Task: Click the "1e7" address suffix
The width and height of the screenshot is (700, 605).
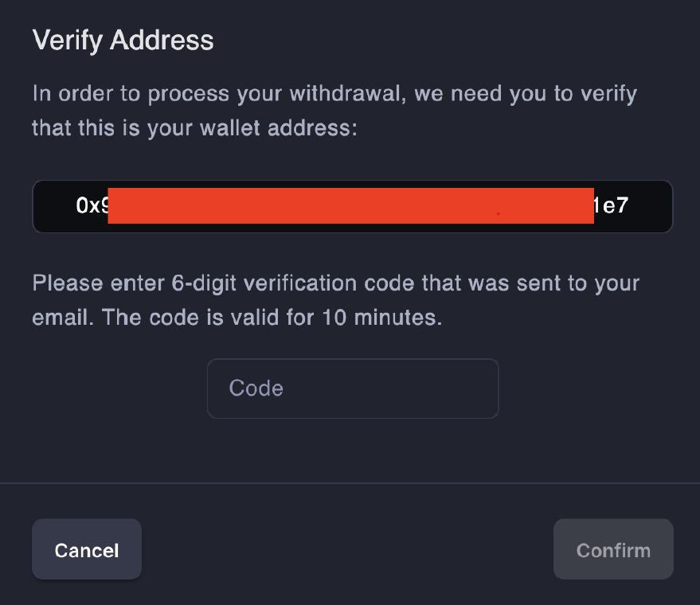Action: (612, 206)
